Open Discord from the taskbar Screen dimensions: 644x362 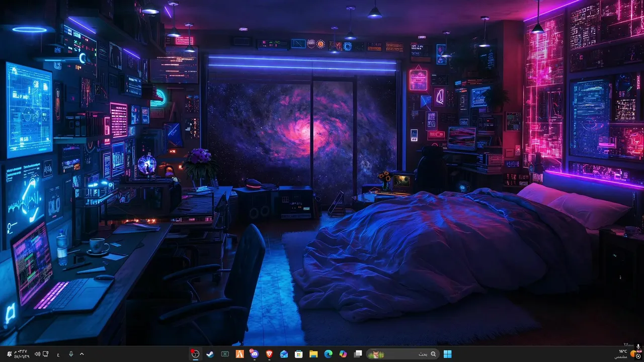coord(254,354)
